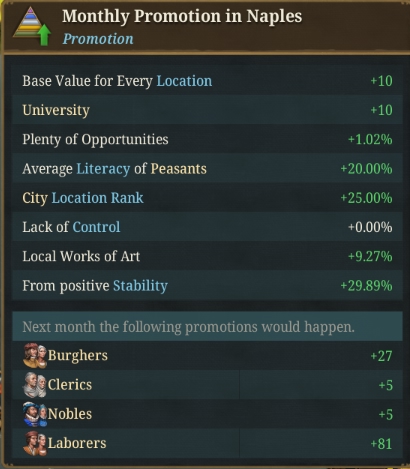Open the Control link
Image resolution: width=410 pixels, height=469 pixels.
96,227
